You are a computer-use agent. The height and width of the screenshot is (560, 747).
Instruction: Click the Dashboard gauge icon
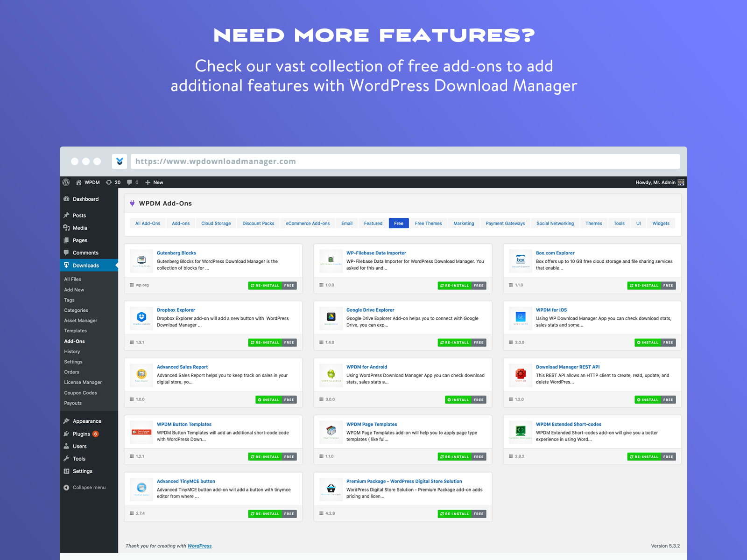pyautogui.click(x=66, y=199)
